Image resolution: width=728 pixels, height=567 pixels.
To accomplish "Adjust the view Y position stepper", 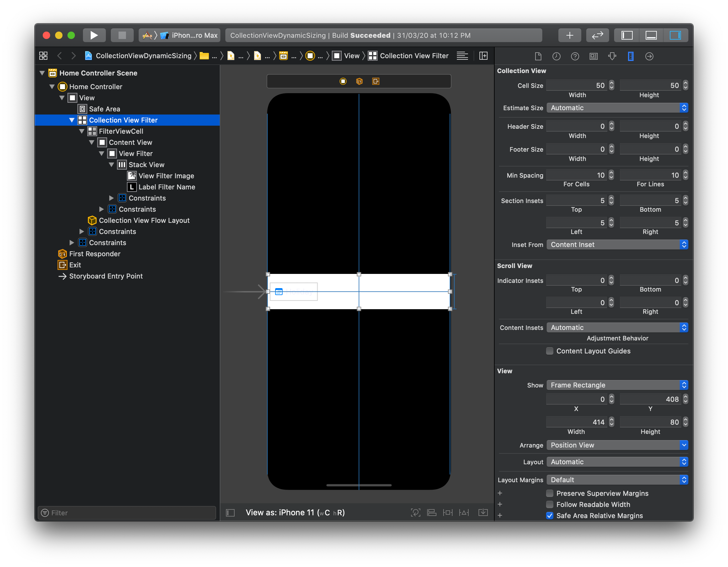I will [685, 399].
